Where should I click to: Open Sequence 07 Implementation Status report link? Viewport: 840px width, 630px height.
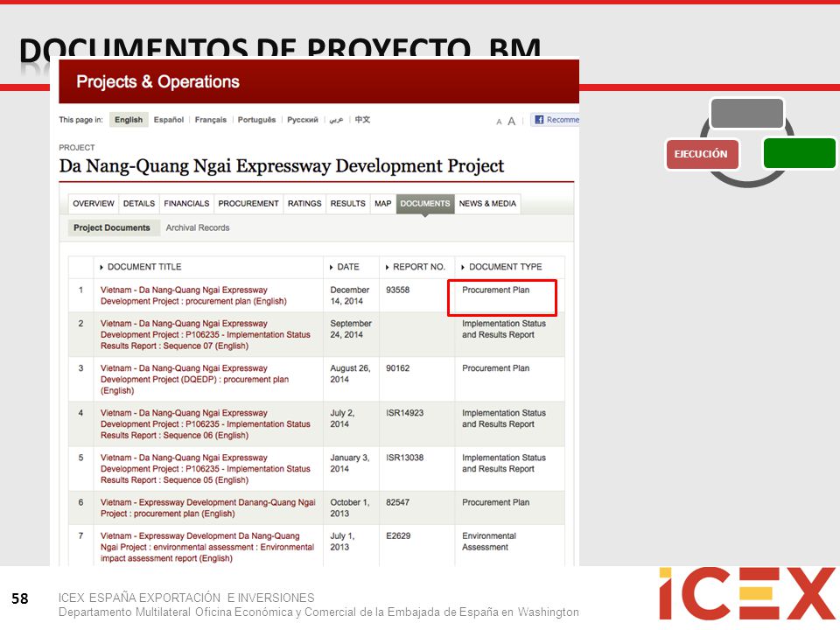205,335
